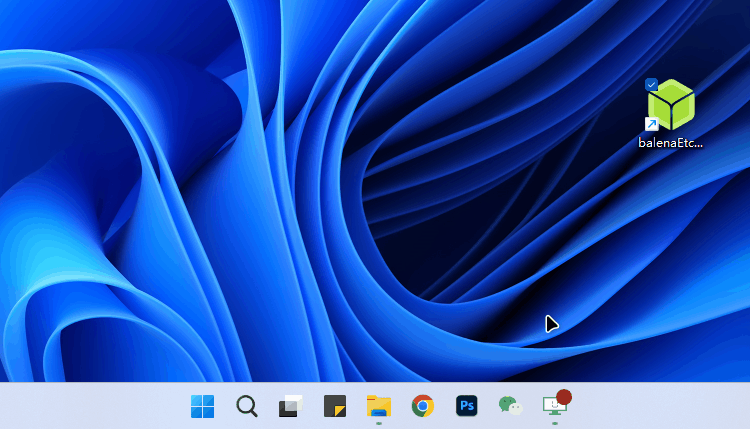
Task: Launch Google Chrome from the taskbar
Action: click(x=422, y=406)
